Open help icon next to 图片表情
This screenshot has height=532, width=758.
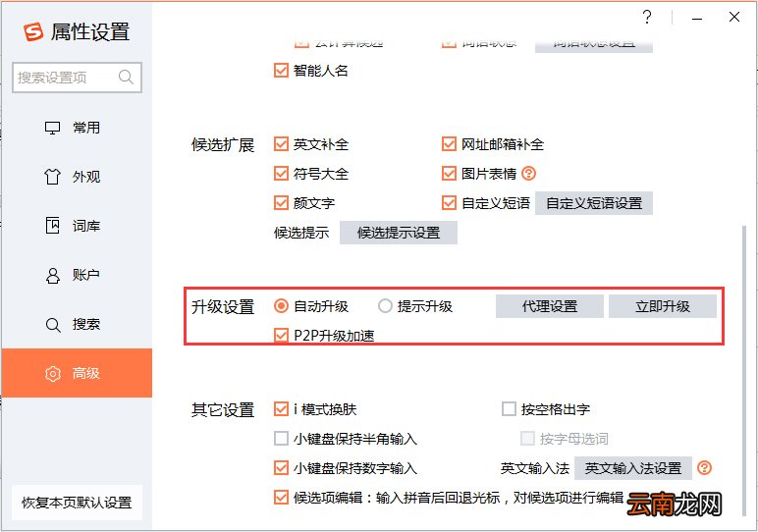[x=529, y=174]
